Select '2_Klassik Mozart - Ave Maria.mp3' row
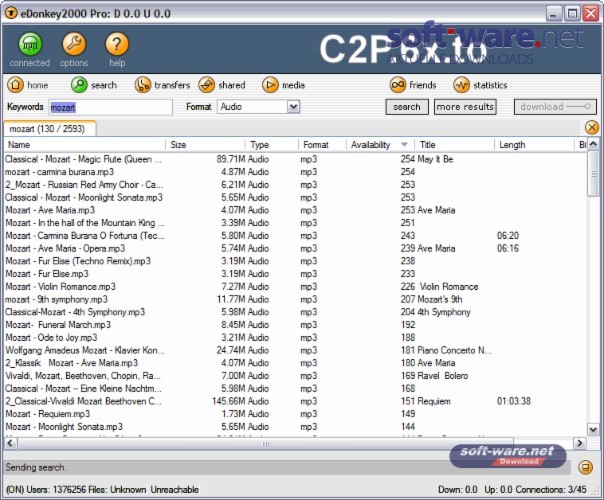Image resolution: width=604 pixels, height=500 pixels. (295, 363)
